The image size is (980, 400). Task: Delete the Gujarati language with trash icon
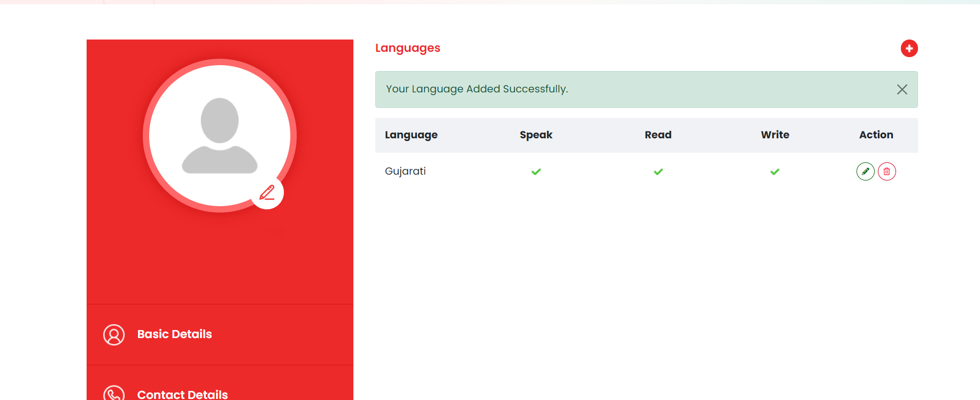[886, 171]
